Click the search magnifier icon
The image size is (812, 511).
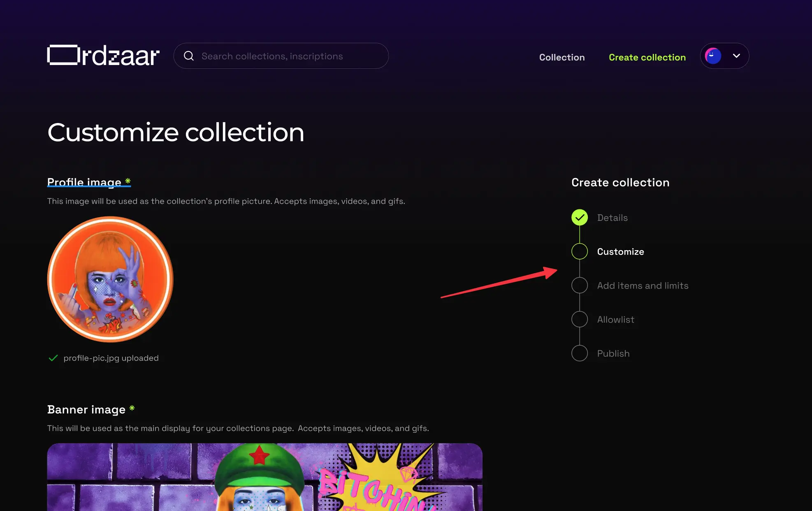(189, 56)
